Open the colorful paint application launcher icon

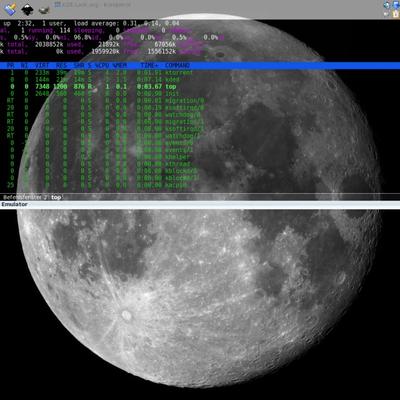coord(11,9)
